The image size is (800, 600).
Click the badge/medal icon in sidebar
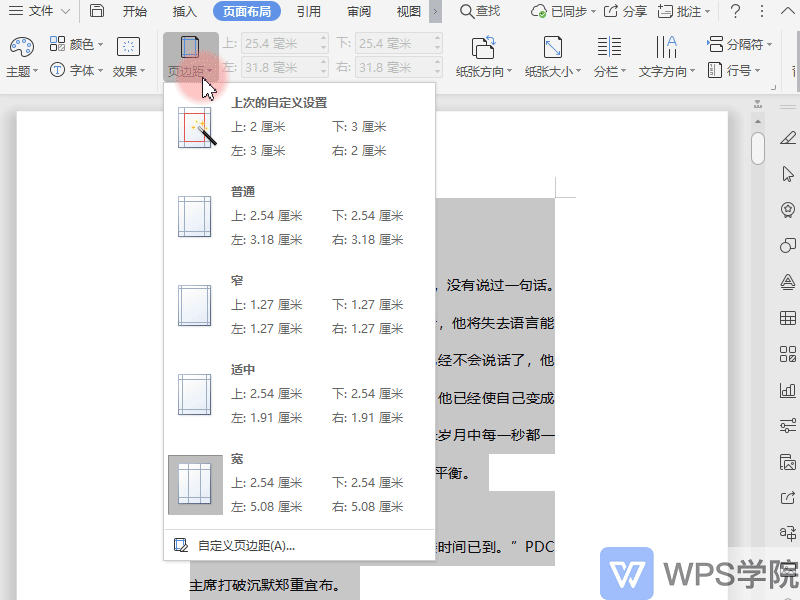788,210
